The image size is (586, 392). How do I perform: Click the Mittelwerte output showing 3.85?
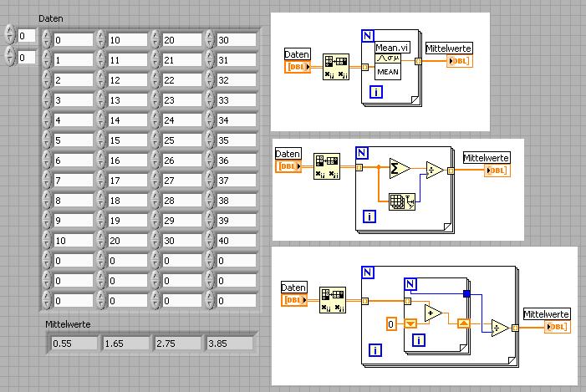click(229, 344)
